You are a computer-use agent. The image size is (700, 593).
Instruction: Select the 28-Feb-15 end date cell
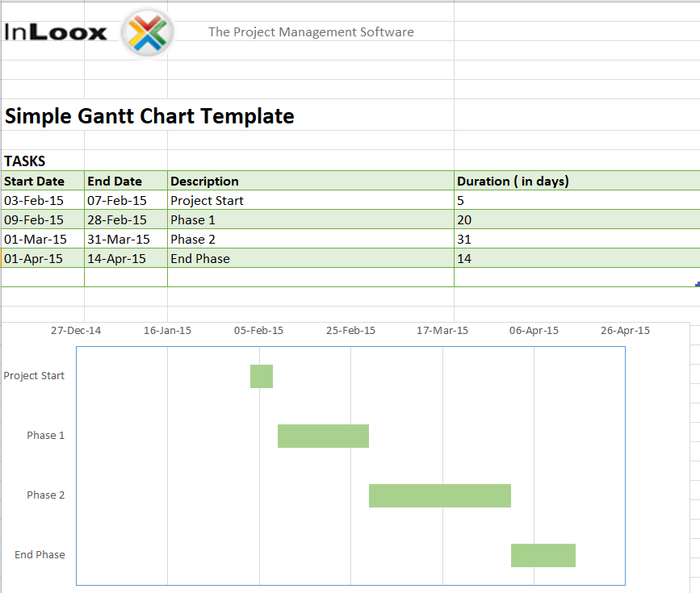coord(117,219)
